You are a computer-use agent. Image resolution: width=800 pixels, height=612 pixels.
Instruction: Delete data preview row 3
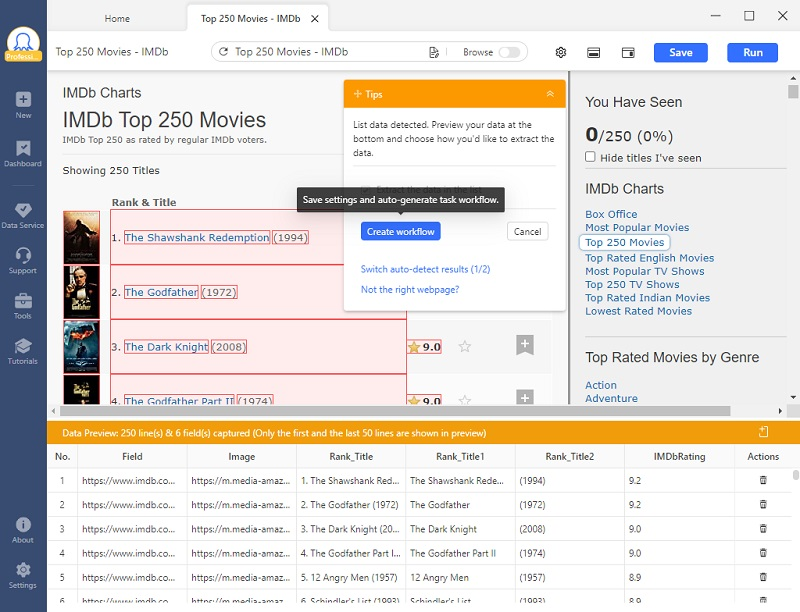tap(763, 528)
